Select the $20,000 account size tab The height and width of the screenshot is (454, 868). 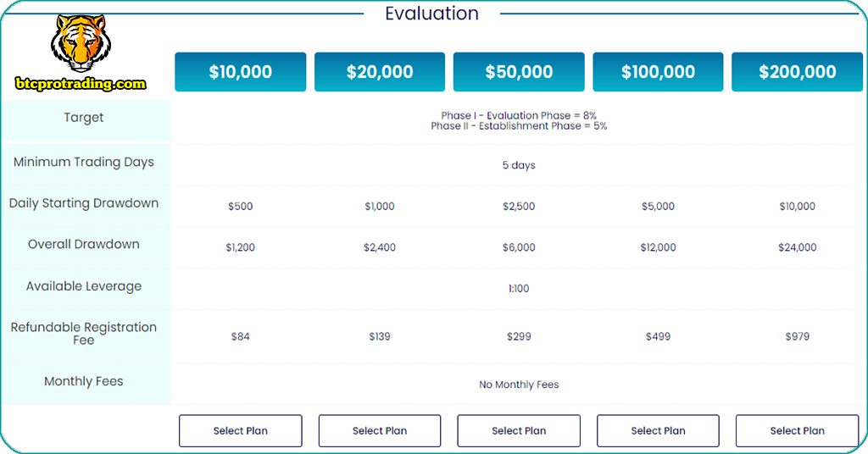point(380,72)
